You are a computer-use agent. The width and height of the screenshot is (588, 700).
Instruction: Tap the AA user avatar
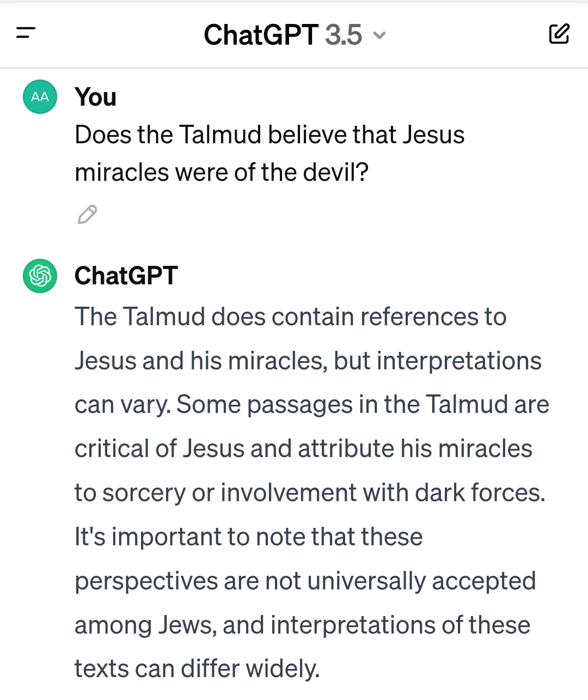click(x=40, y=96)
